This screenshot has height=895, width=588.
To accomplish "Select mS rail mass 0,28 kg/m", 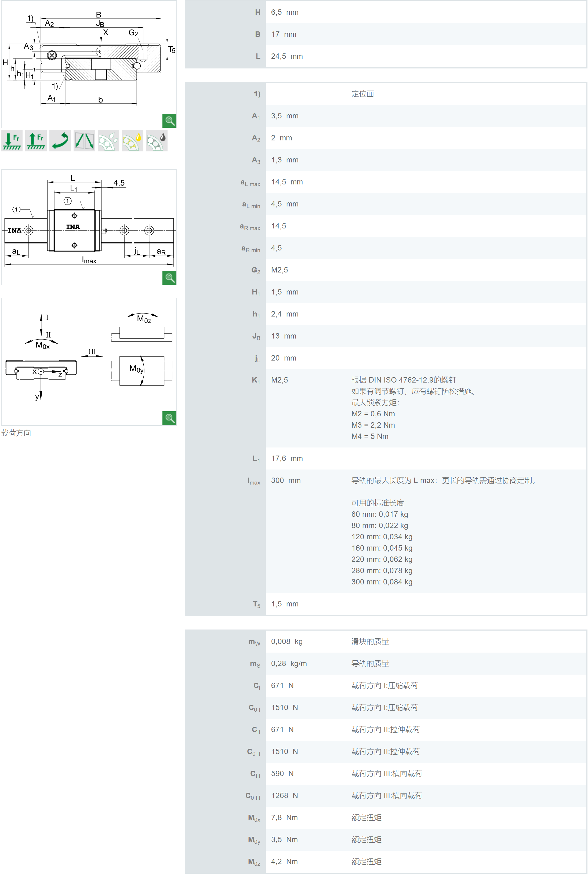I will (x=289, y=663).
